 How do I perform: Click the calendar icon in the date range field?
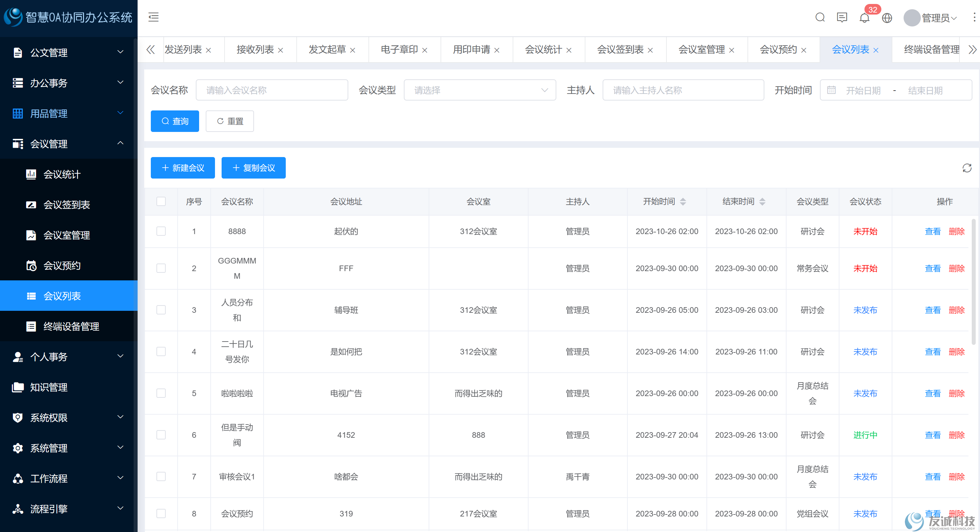tap(831, 90)
